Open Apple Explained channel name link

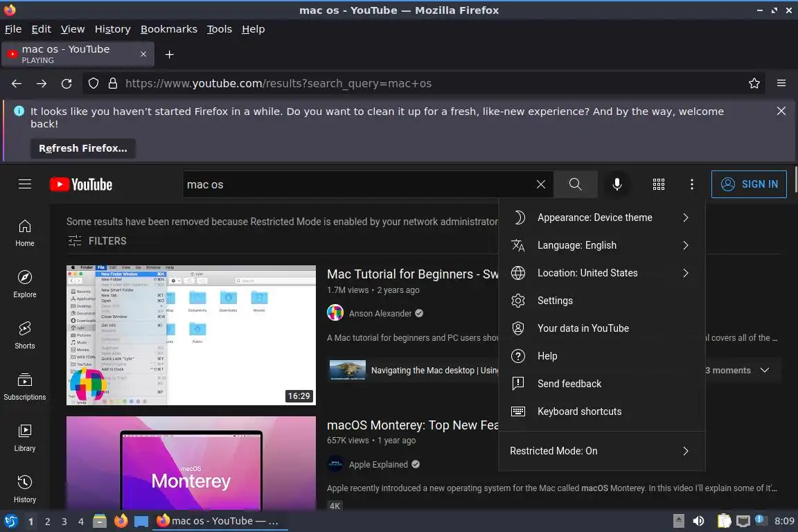pos(378,464)
